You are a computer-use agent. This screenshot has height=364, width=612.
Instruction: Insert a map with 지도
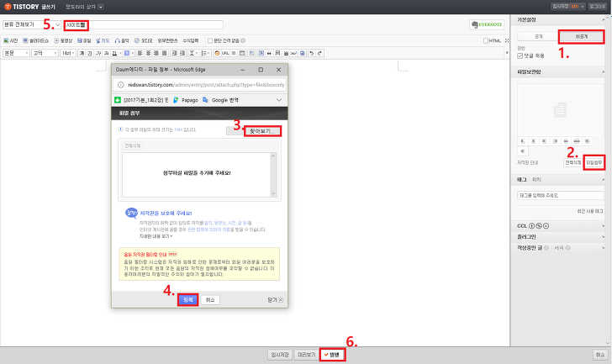pyautogui.click(x=103, y=40)
